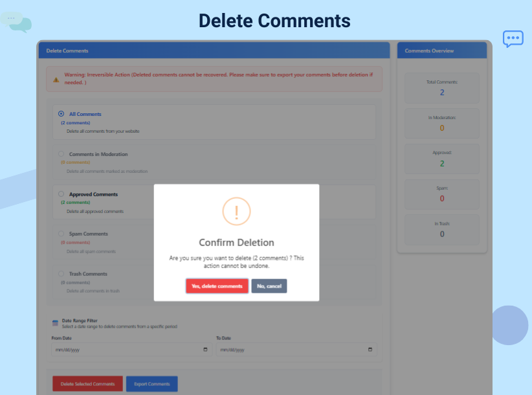Click the Export Comments button
Image resolution: width=532 pixels, height=395 pixels.
(x=151, y=384)
